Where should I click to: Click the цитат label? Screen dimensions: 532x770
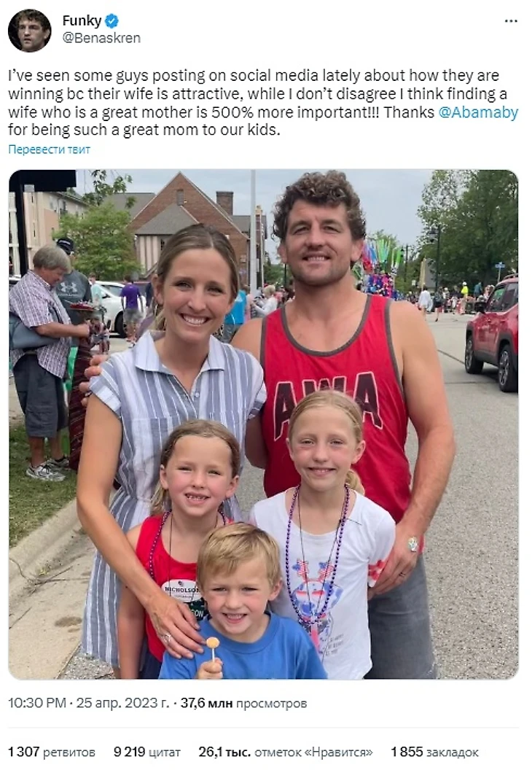pos(165,752)
